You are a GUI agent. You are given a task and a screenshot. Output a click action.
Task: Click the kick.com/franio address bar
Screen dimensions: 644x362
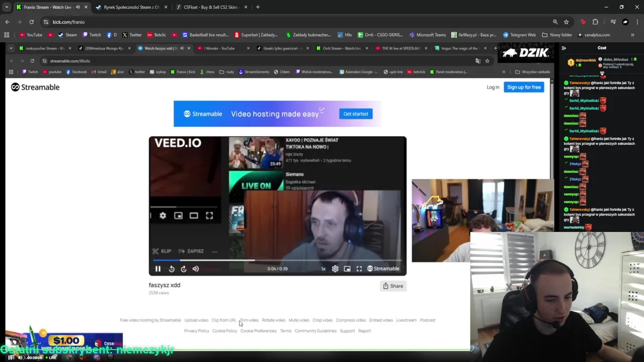coord(297,22)
